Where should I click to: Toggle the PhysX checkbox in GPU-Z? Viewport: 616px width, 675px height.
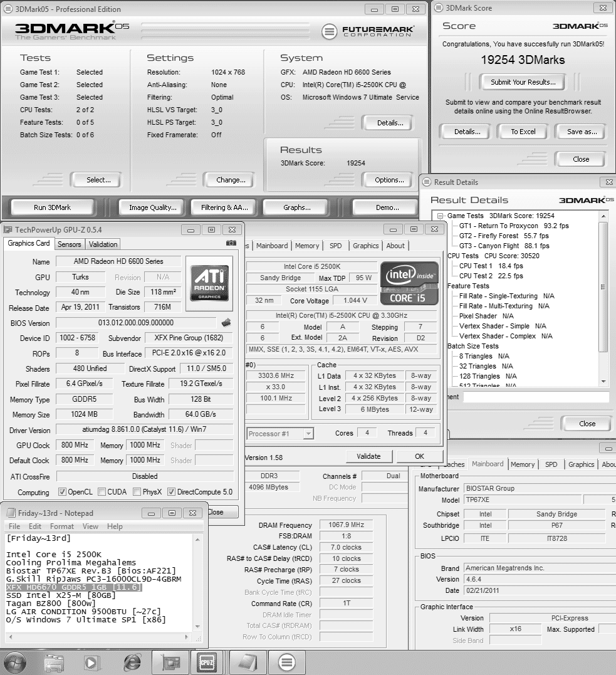[x=137, y=491]
